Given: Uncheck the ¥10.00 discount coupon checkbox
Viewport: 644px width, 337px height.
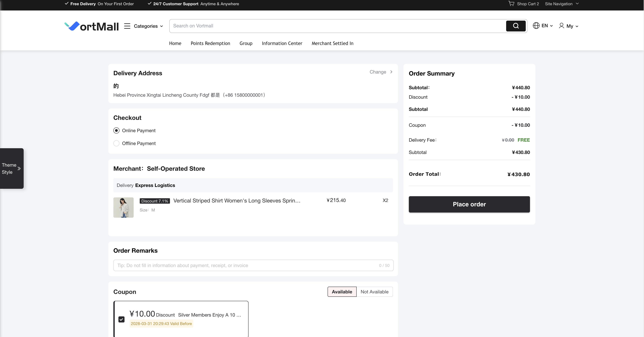Looking at the screenshot, I should click(x=121, y=319).
